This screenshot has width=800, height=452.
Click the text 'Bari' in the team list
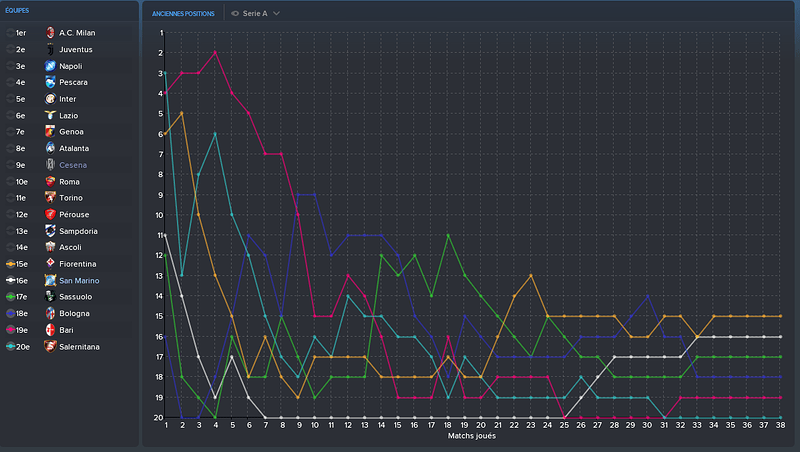(66, 330)
